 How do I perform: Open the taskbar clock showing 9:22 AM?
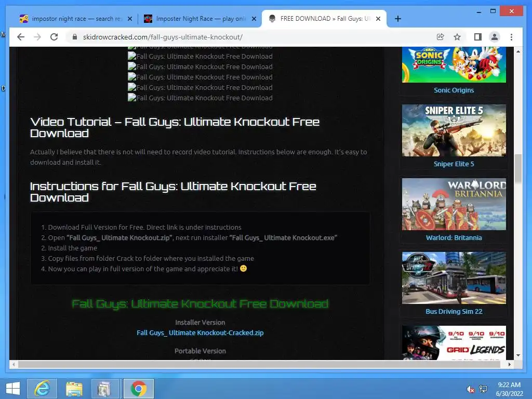click(509, 389)
